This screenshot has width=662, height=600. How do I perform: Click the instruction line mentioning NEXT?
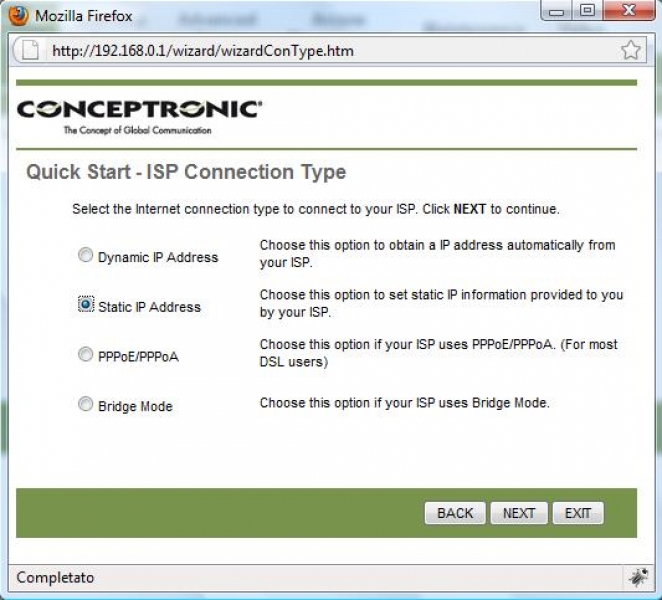click(x=315, y=210)
